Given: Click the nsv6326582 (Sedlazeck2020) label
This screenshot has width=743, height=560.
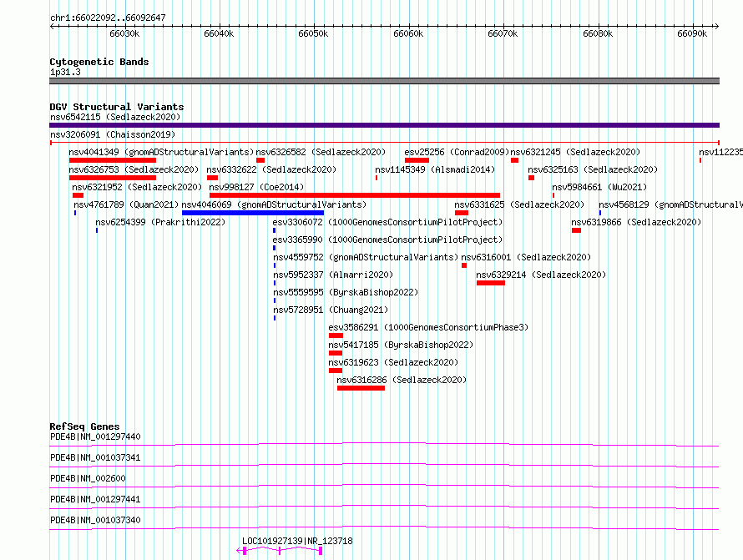Looking at the screenshot, I should pyautogui.click(x=321, y=152).
